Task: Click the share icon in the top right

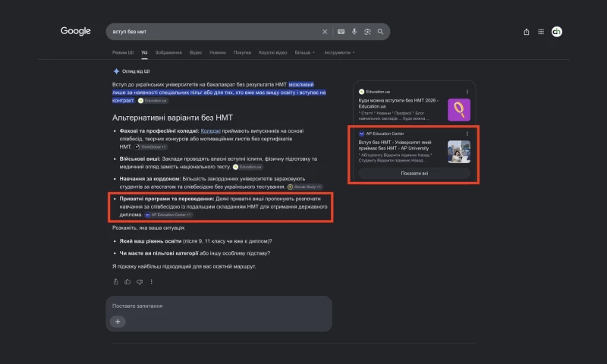Action: click(x=527, y=32)
